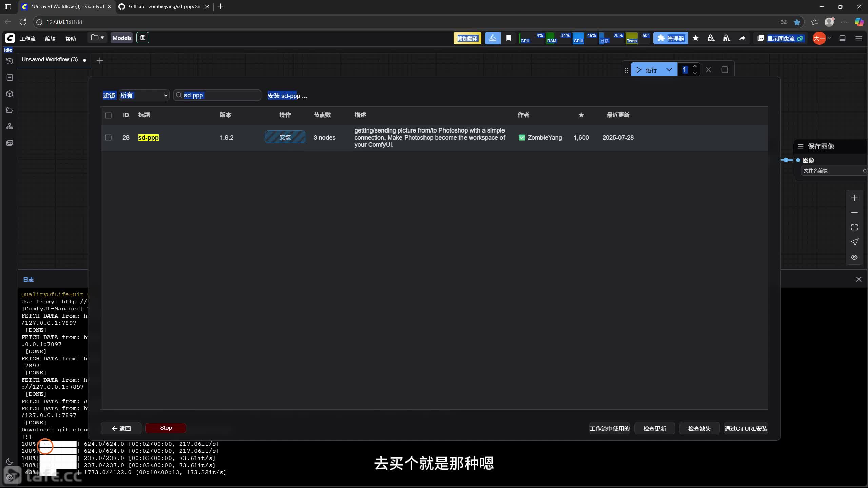Open the media assets sidebar icon

(x=9, y=143)
